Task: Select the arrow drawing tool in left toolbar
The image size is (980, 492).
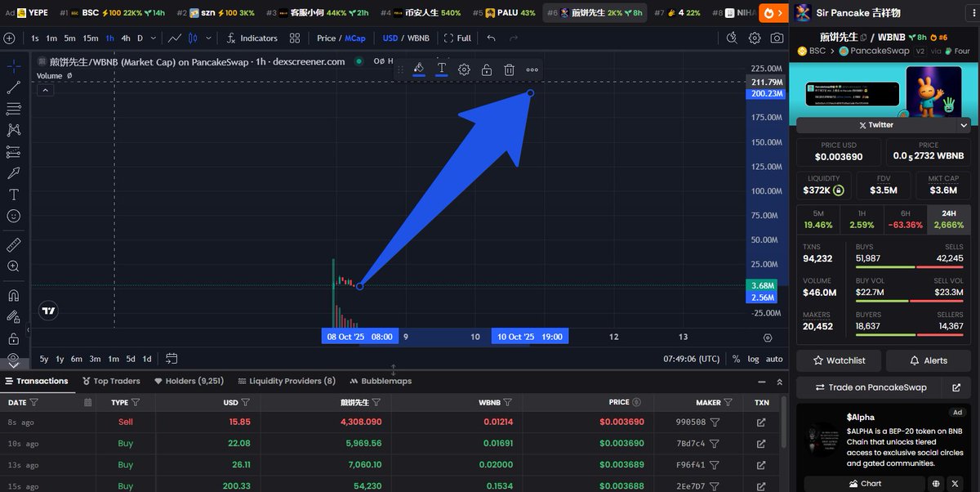Action: pyautogui.click(x=14, y=172)
